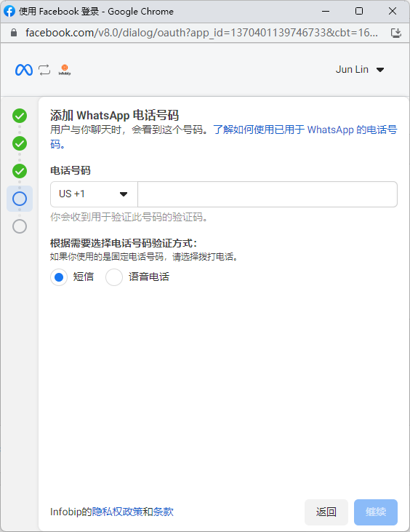Click the sync arrows icon beside Meta logo
Image resolution: width=410 pixels, height=532 pixels.
tap(44, 70)
